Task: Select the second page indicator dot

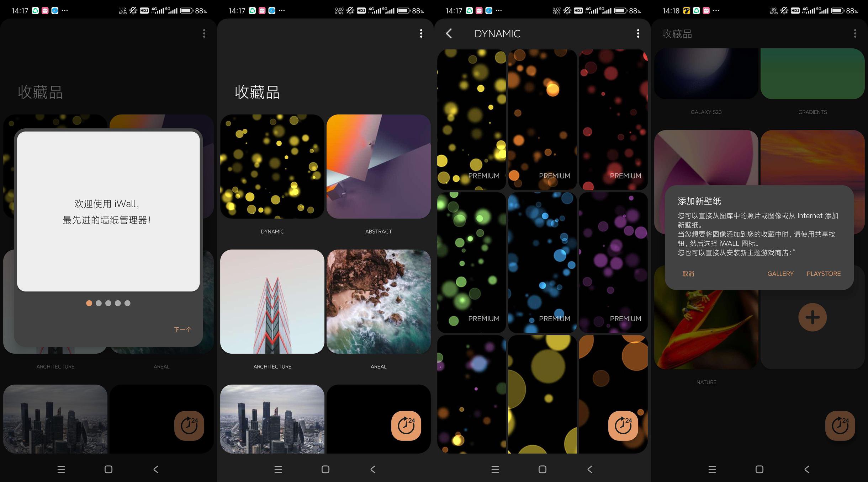Action: point(99,303)
